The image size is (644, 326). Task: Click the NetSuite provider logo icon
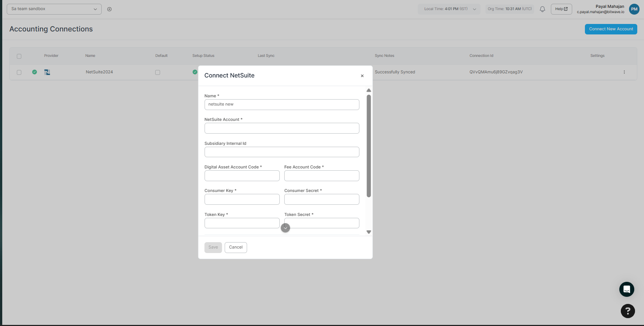coord(47,72)
